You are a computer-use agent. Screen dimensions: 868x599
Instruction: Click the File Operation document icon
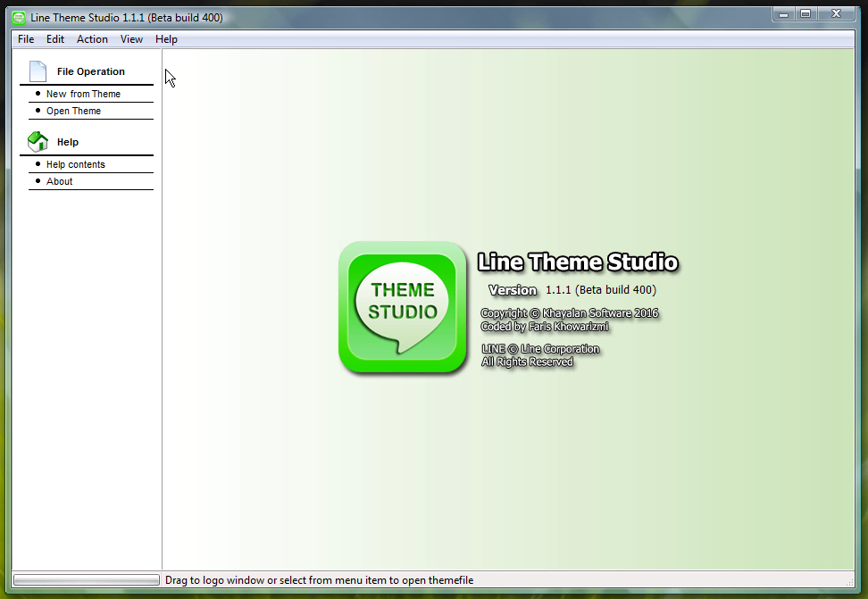(x=38, y=71)
